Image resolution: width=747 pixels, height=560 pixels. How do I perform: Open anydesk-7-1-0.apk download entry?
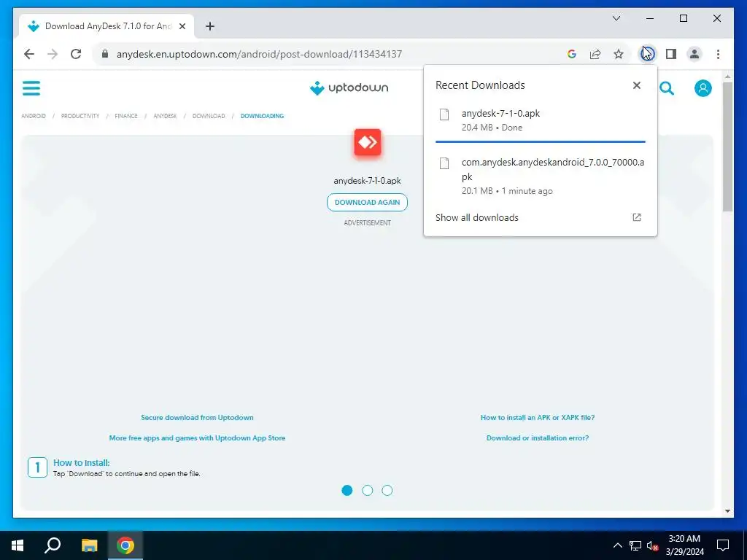click(541, 120)
